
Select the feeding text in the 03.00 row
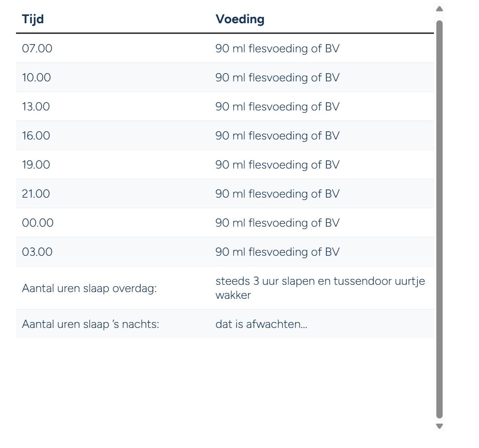pos(277,252)
